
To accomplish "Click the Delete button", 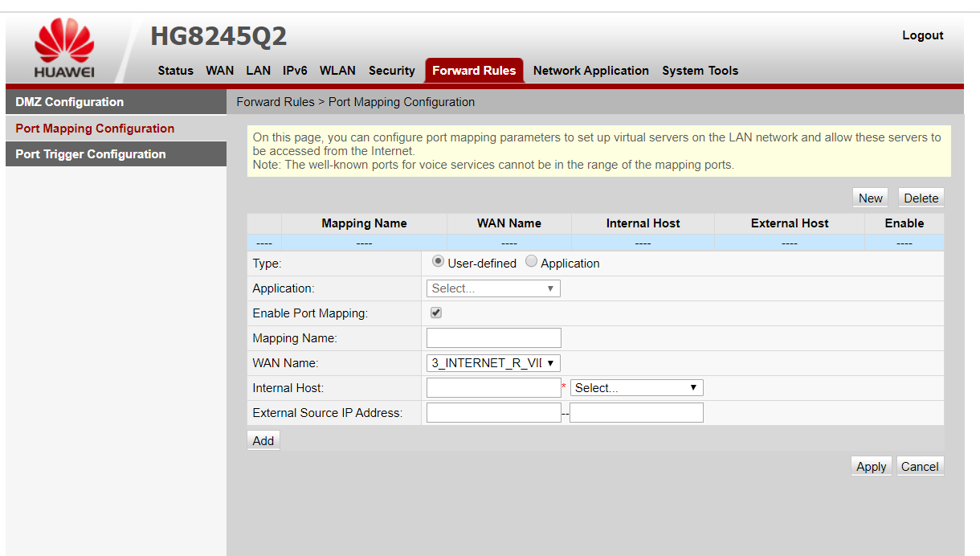I will (921, 198).
